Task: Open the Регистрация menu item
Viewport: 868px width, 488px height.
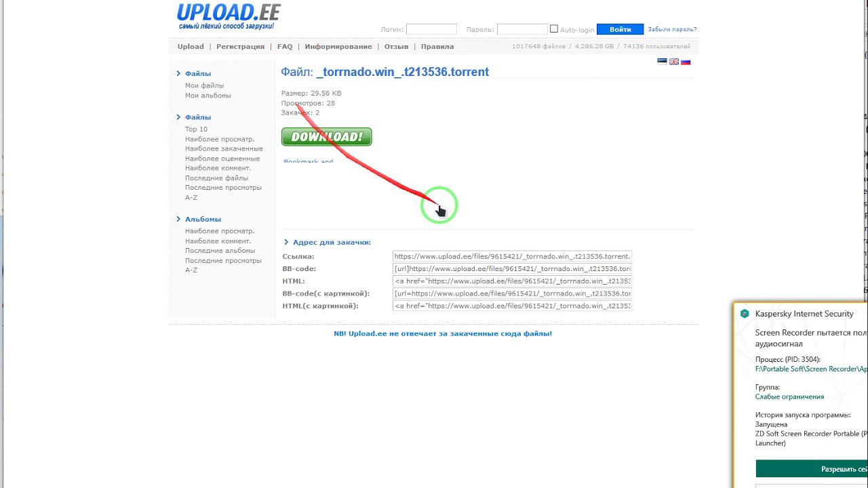Action: 240,47
